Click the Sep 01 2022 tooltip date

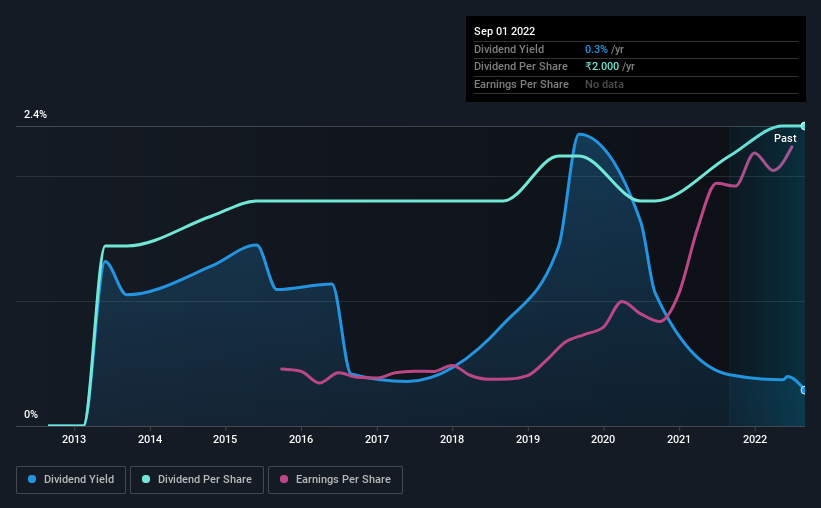(504, 31)
